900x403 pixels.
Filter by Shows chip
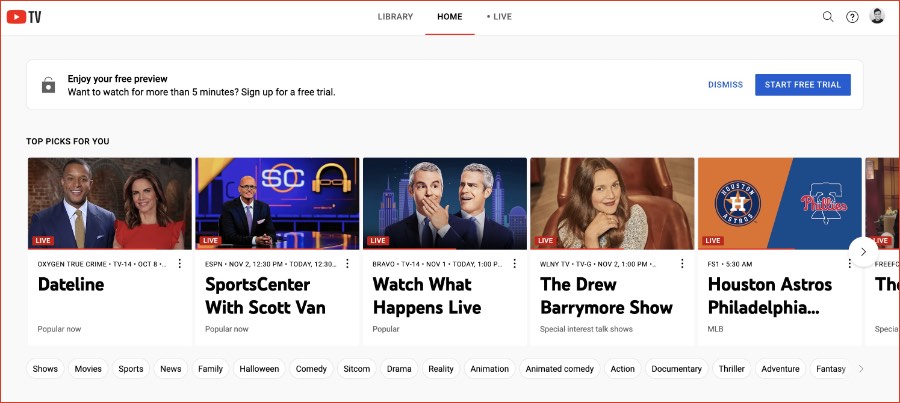pyautogui.click(x=45, y=369)
